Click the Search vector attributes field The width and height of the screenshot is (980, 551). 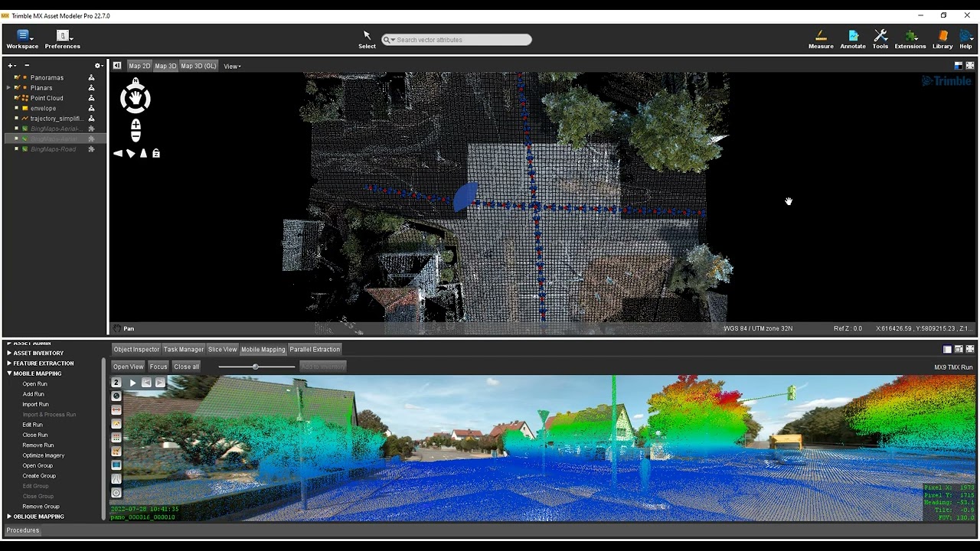pyautogui.click(x=456, y=40)
